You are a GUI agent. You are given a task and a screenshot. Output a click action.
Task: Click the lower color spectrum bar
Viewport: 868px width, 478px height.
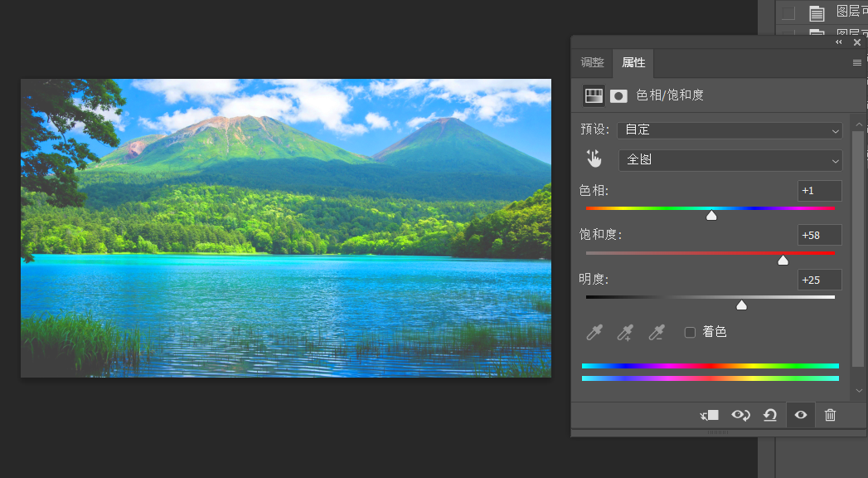coord(710,379)
